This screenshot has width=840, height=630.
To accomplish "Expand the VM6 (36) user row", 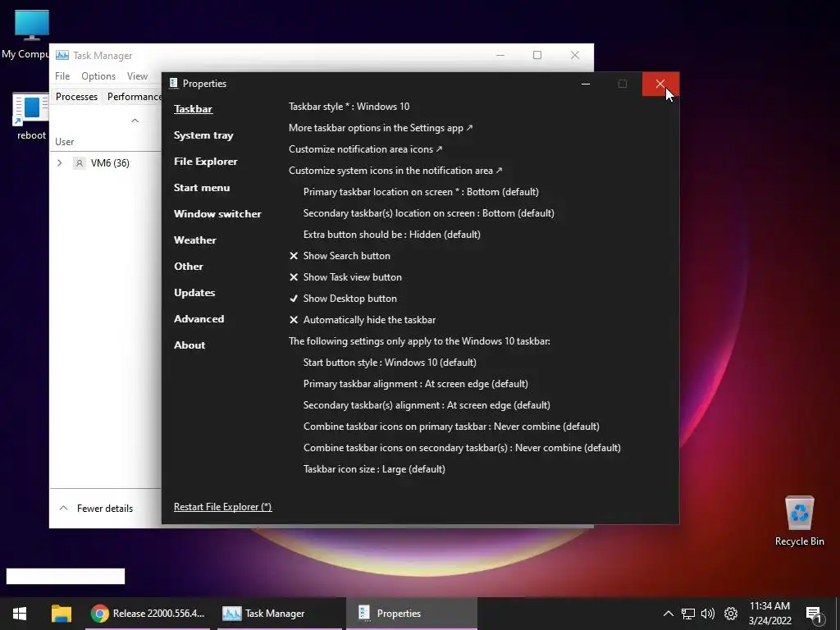I will pyautogui.click(x=59, y=163).
